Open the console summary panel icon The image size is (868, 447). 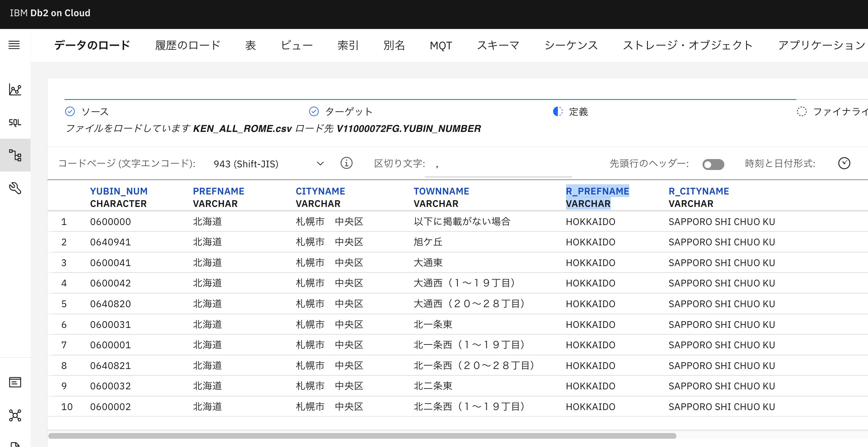coord(15,382)
